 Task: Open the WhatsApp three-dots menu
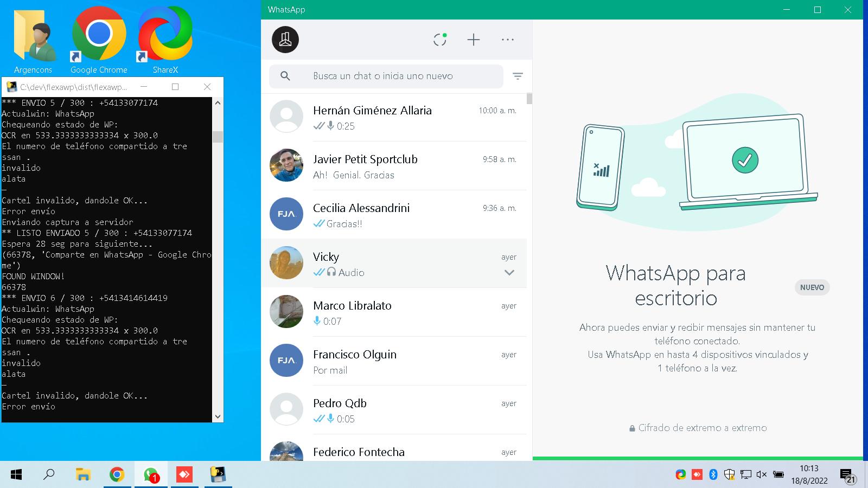[x=508, y=40]
